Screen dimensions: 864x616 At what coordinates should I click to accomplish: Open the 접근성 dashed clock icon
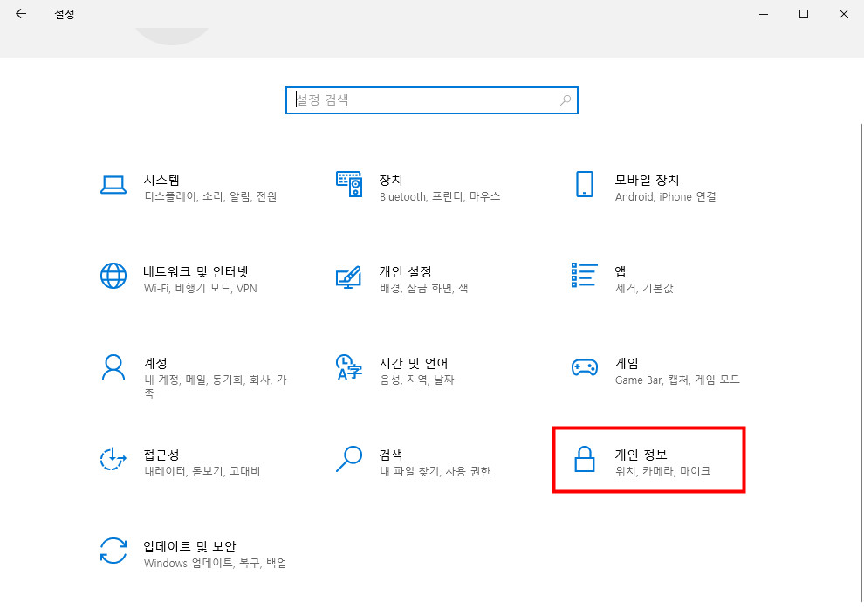[113, 458]
